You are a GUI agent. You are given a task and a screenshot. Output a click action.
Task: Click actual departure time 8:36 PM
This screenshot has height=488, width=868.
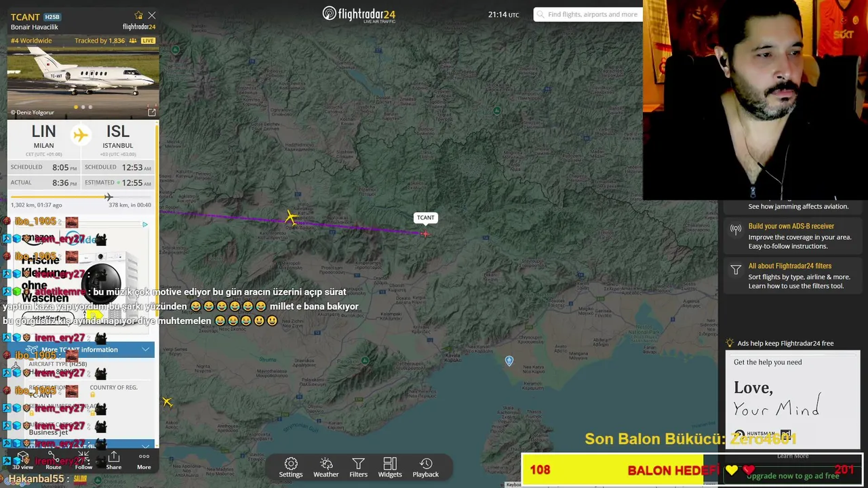point(65,183)
